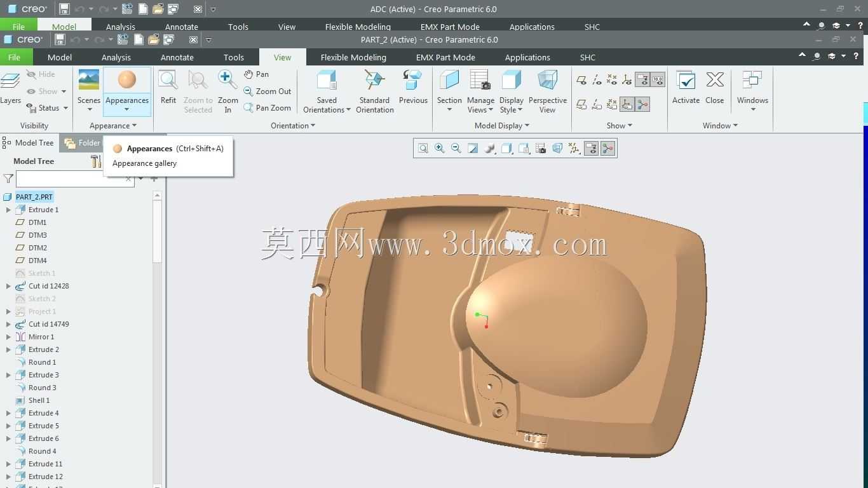This screenshot has width=868, height=488.
Task: Click the Zoom In icon
Action: [x=227, y=80]
